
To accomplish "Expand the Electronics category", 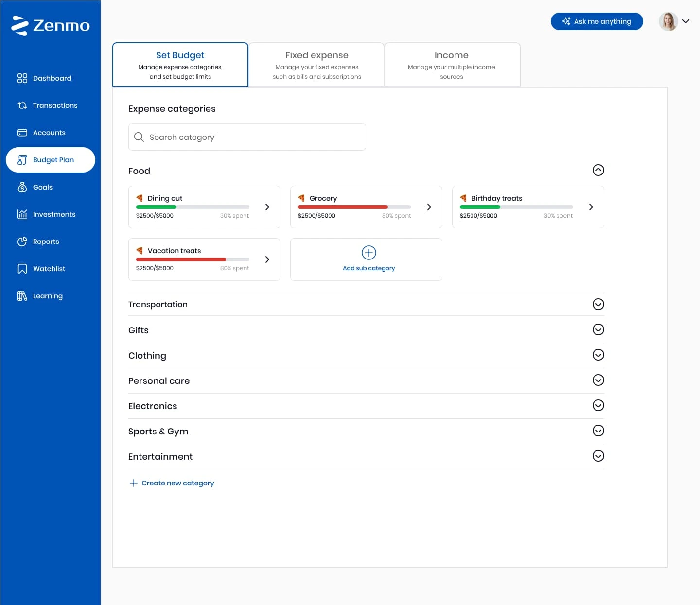I will [598, 405].
